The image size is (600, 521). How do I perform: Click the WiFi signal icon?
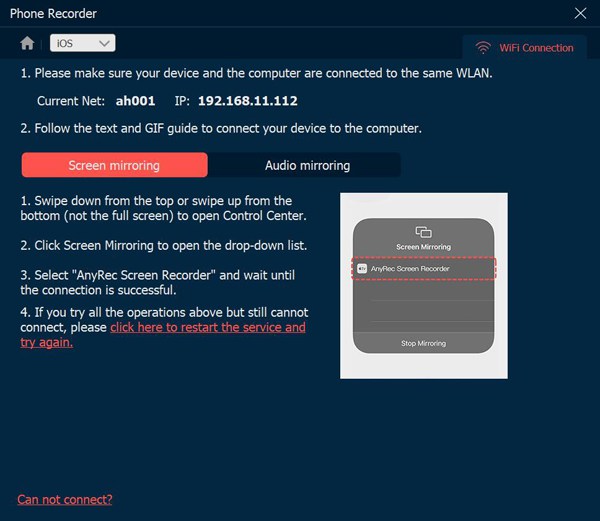(483, 47)
